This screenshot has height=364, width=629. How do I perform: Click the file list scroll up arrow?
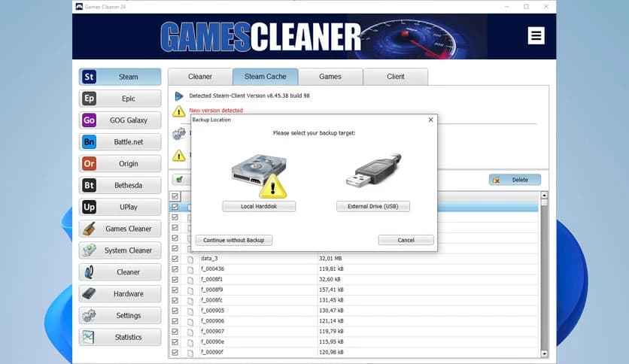coord(544,196)
